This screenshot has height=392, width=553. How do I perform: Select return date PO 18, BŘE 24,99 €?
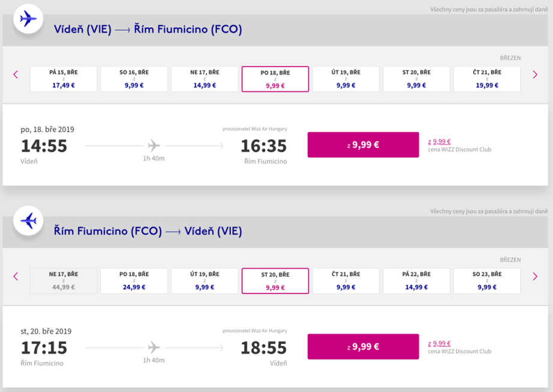[x=134, y=281]
